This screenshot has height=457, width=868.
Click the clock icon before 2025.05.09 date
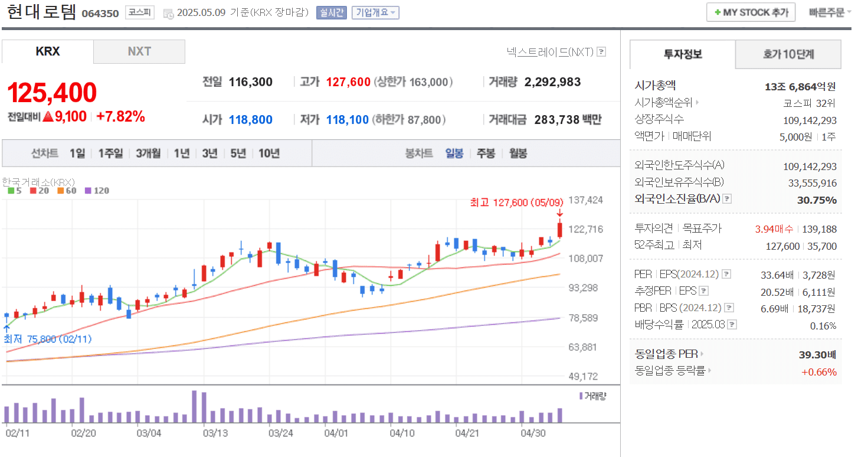[x=168, y=13]
